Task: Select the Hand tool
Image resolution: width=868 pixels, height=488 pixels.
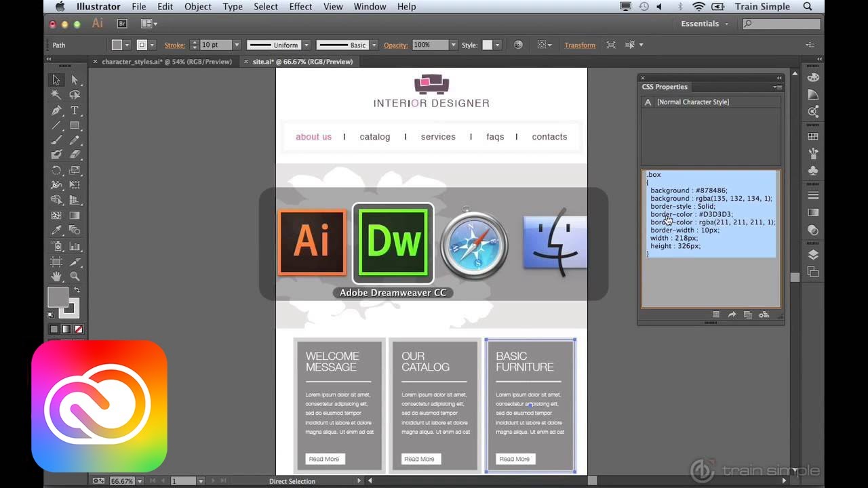Action: pos(57,277)
